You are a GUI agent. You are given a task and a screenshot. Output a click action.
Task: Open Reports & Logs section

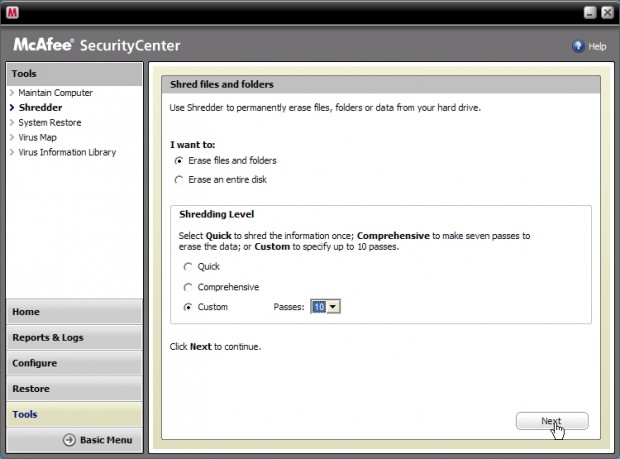(74, 337)
